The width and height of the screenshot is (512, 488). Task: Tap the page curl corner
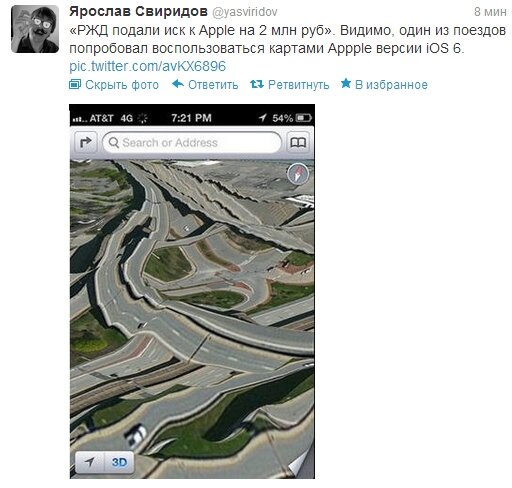[x=302, y=463]
